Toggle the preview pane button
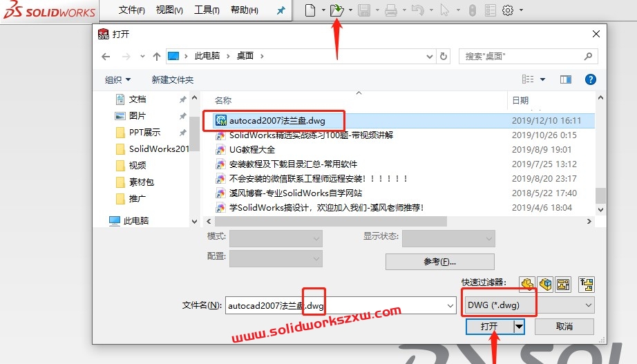Image resolution: width=637 pixels, height=364 pixels. [x=566, y=79]
